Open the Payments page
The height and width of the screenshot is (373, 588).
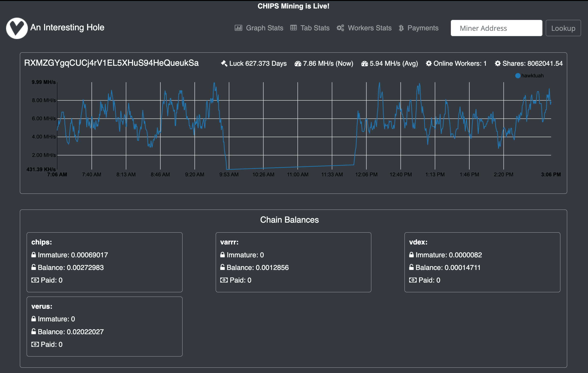click(423, 28)
